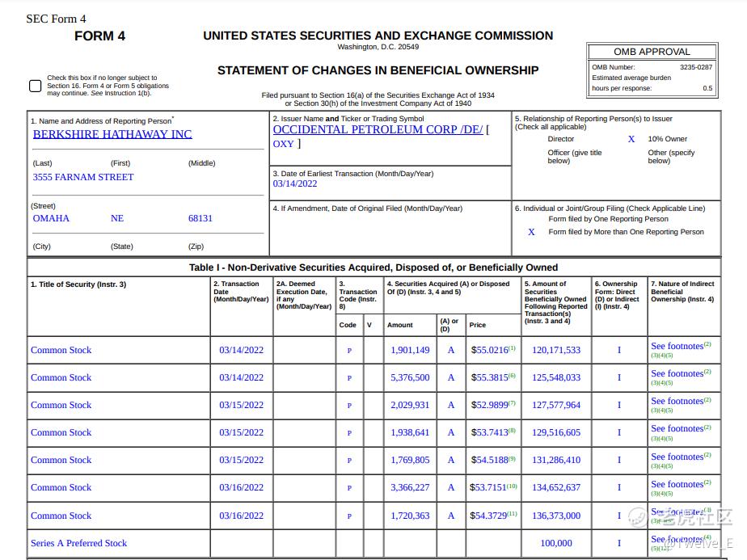Click the Amount column header

pos(399,325)
